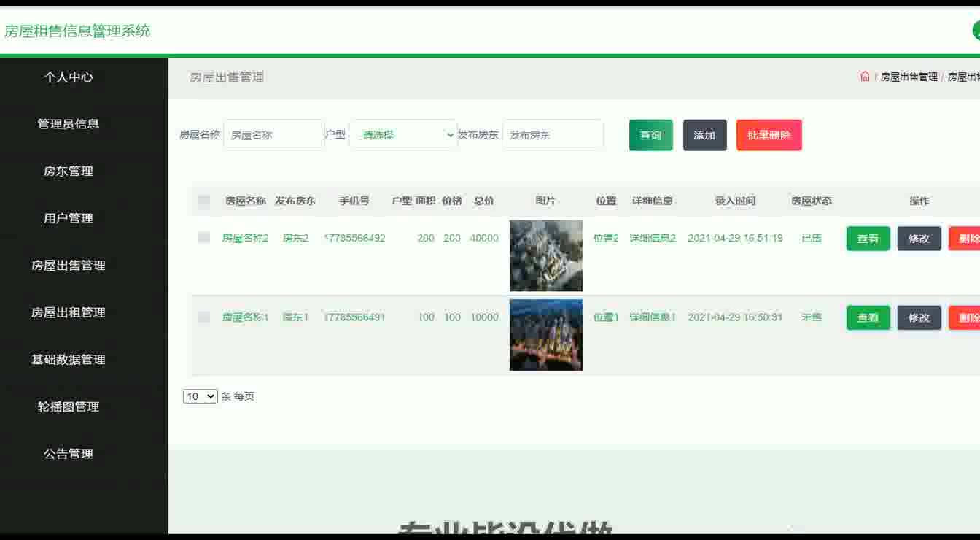This screenshot has height=540, width=980.
Task: Click the 房屋名称1 cell text
Action: (x=246, y=317)
